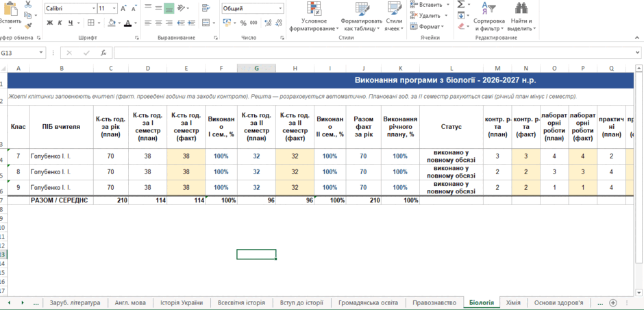Image resolution: width=644 pixels, height=310 pixels.
Task: Select column G header
Action: point(256,69)
